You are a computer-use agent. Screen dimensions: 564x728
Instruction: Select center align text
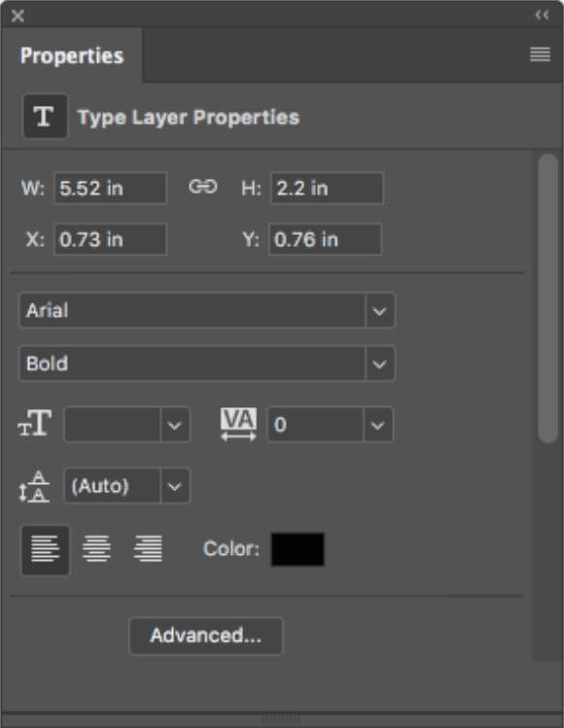(96, 549)
